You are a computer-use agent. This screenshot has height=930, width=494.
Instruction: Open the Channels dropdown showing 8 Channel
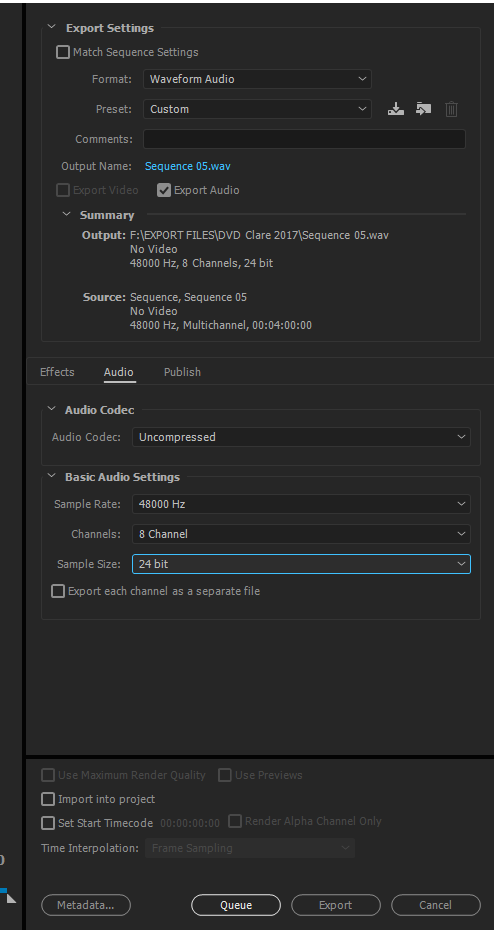click(x=301, y=534)
